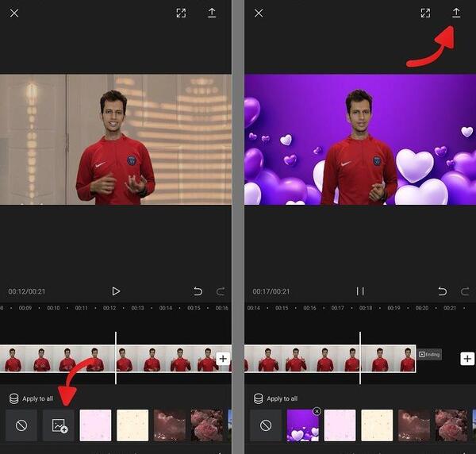This screenshot has width=476, height=454.
Task: Apply to all in right screen
Action: tap(275, 398)
